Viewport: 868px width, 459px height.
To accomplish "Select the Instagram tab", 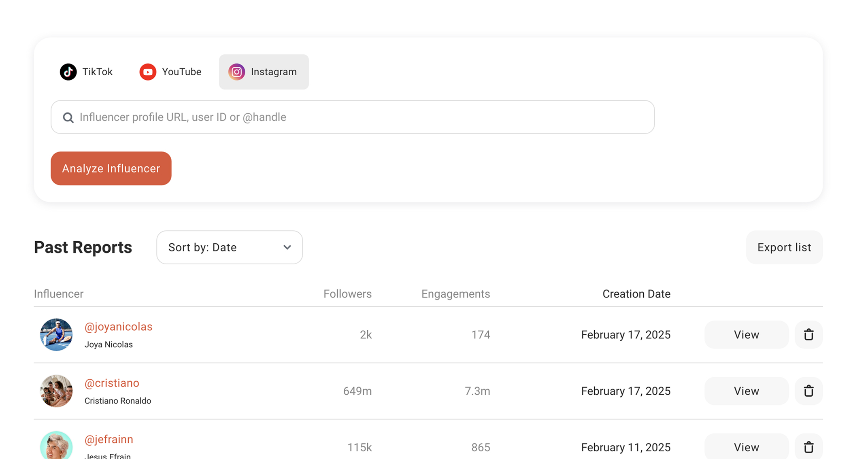I will pos(264,72).
